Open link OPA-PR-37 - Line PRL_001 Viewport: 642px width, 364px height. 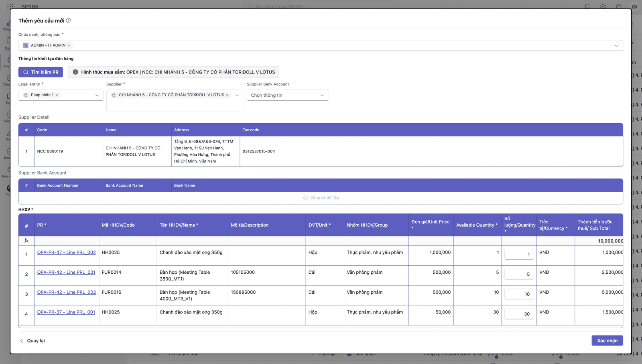[x=66, y=312]
